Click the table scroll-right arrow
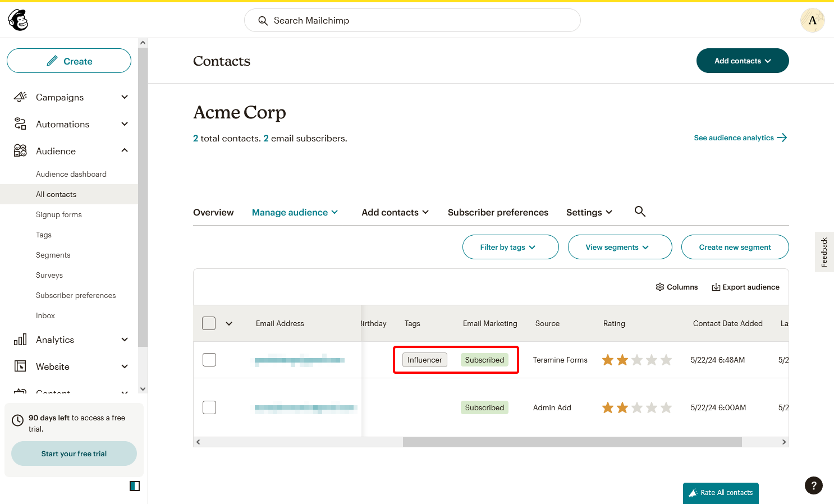The width and height of the screenshot is (834, 504). (x=784, y=442)
